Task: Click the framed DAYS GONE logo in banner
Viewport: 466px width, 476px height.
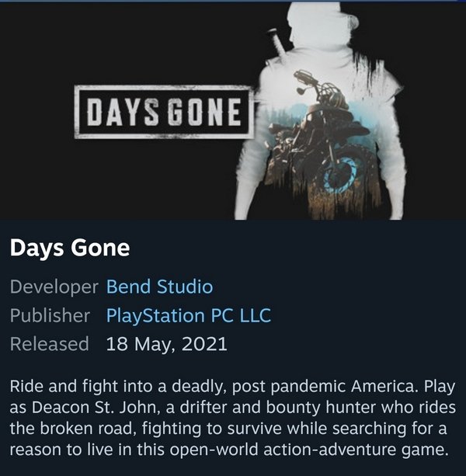Action: (x=164, y=112)
